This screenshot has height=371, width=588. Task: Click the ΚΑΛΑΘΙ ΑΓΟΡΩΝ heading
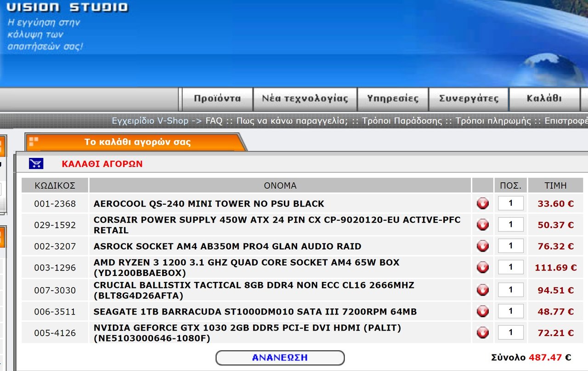click(x=102, y=164)
